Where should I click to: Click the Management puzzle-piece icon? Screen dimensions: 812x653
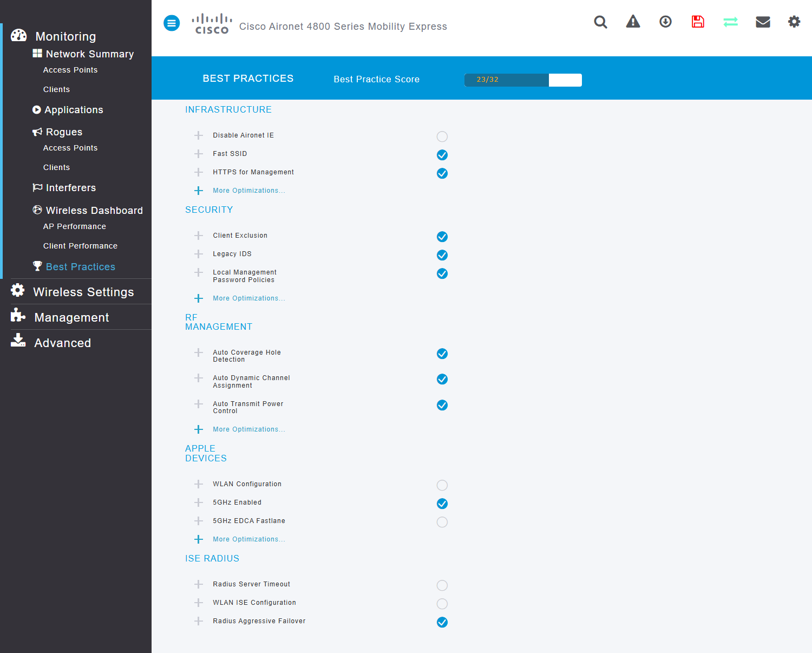click(x=18, y=315)
